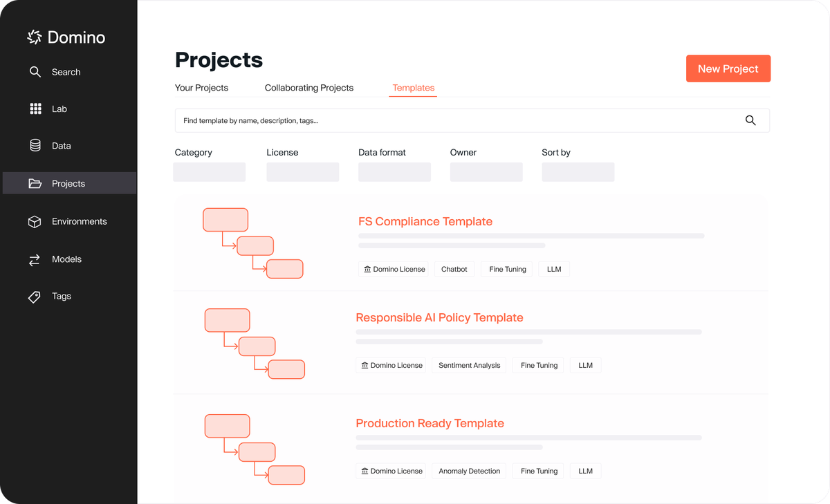Open the Sort by dropdown

click(578, 171)
